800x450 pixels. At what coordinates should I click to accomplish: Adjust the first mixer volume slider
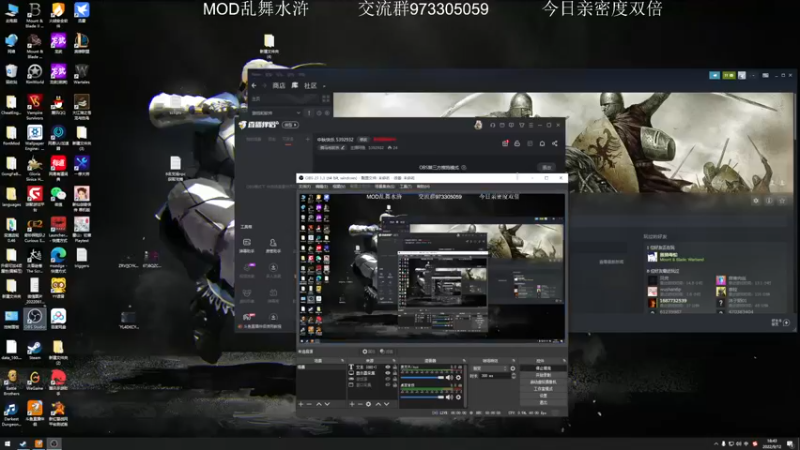(x=422, y=378)
